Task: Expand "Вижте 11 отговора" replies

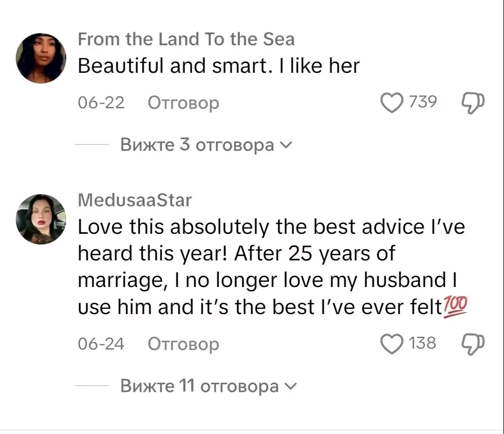Action: 199,386
